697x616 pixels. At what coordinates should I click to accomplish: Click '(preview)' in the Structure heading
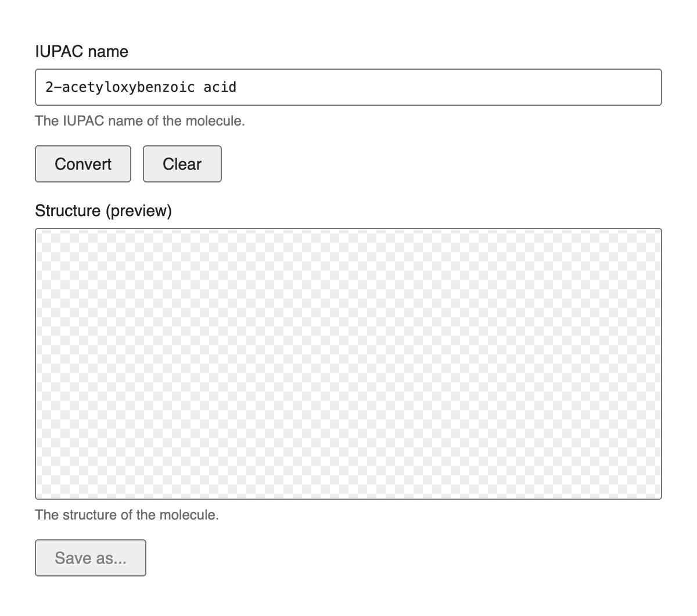click(x=138, y=210)
